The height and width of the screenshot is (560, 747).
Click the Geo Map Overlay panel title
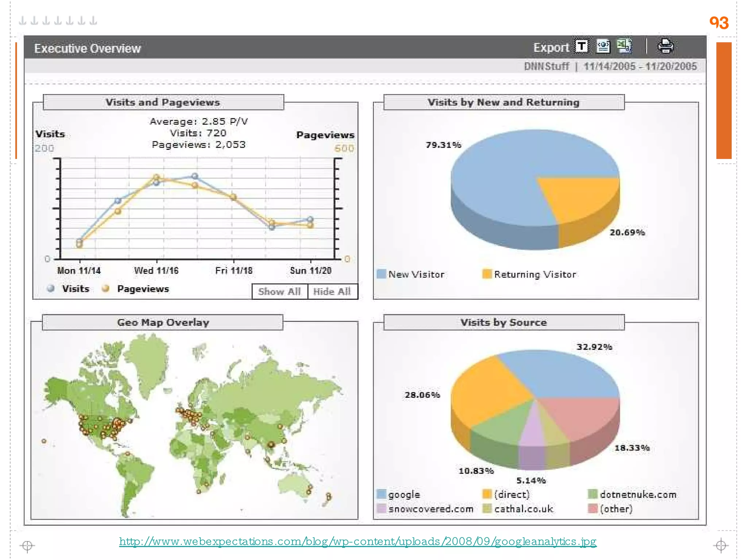tap(163, 322)
